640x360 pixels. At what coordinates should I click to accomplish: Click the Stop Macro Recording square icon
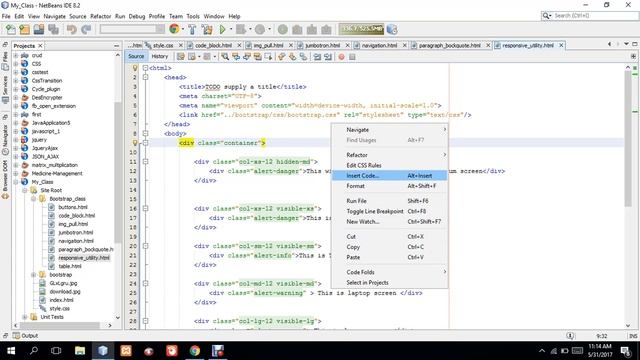(352, 57)
